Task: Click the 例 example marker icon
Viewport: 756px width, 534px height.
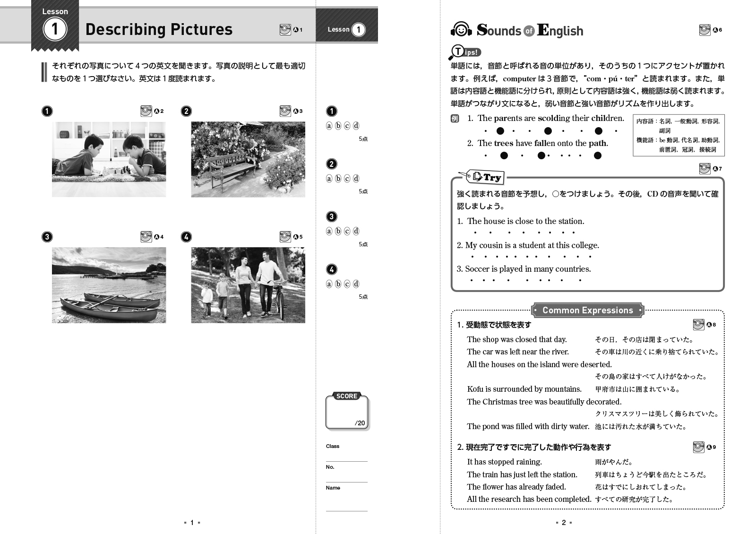Action: tap(455, 119)
